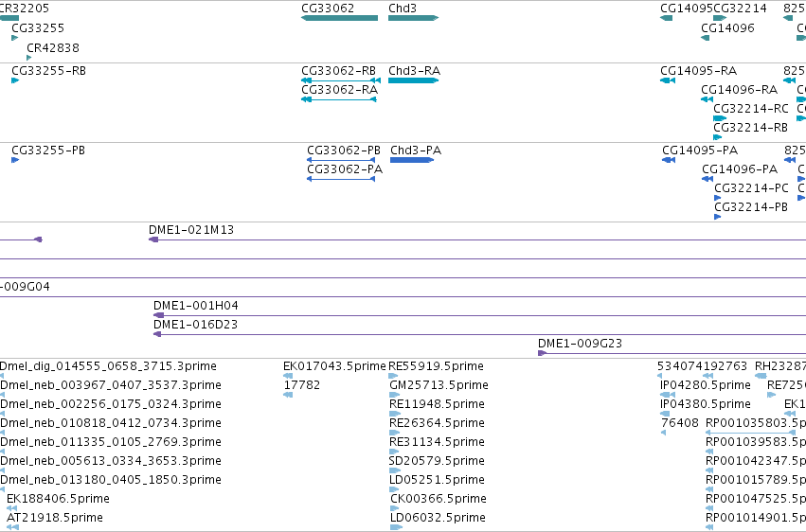The height and width of the screenshot is (532, 806).
Task: Select the IP04380.5prime EST label
Action: point(706,404)
